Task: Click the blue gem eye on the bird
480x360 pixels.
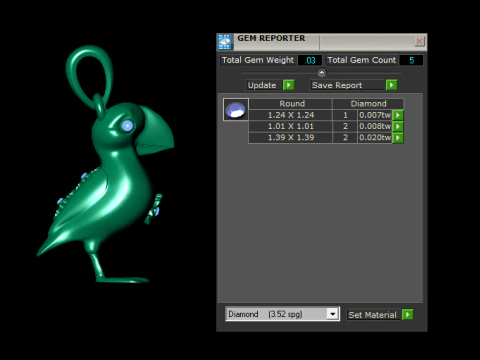Action: click(127, 126)
